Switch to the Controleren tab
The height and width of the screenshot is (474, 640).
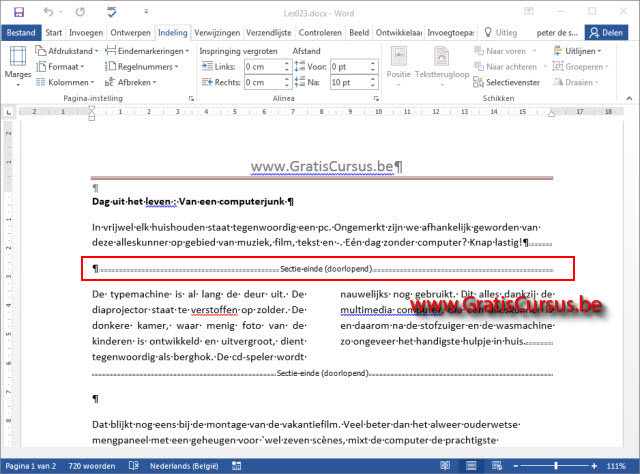320,33
